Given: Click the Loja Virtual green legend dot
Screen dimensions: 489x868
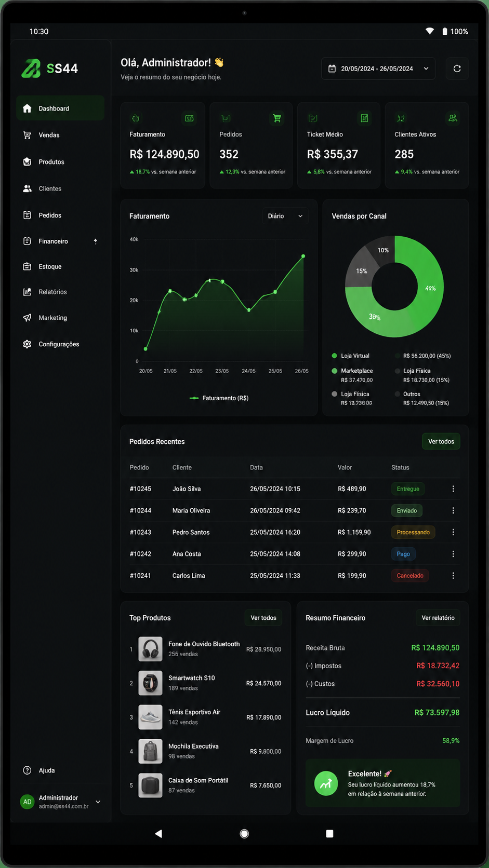Looking at the screenshot, I should pos(335,356).
